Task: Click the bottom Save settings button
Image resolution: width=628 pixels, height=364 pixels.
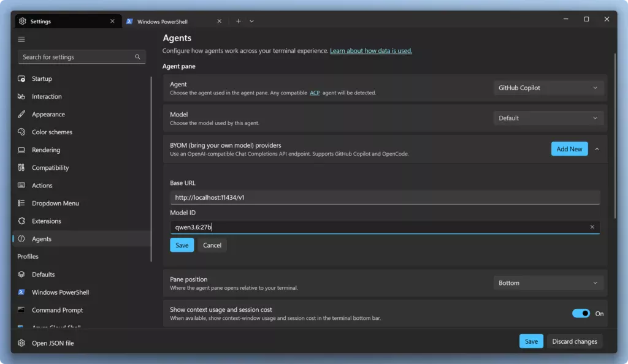Action: (531, 341)
